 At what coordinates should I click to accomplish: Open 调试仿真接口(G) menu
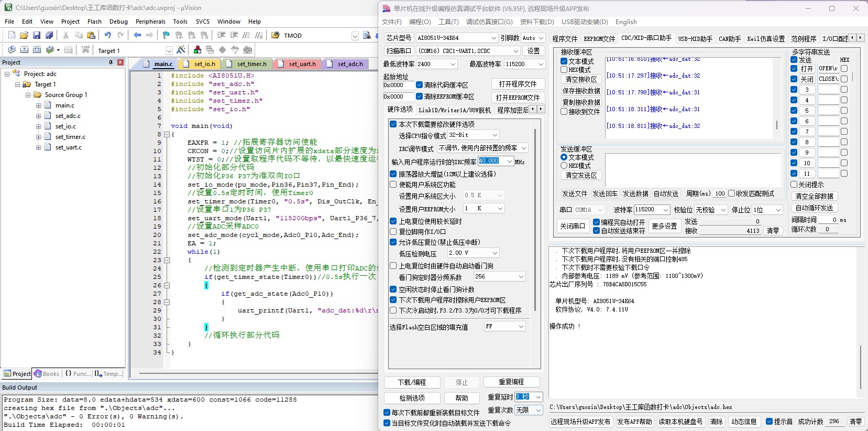pos(489,21)
